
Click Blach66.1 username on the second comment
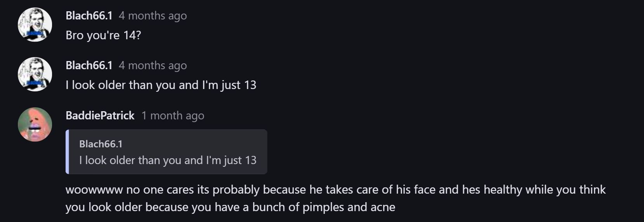coord(89,65)
